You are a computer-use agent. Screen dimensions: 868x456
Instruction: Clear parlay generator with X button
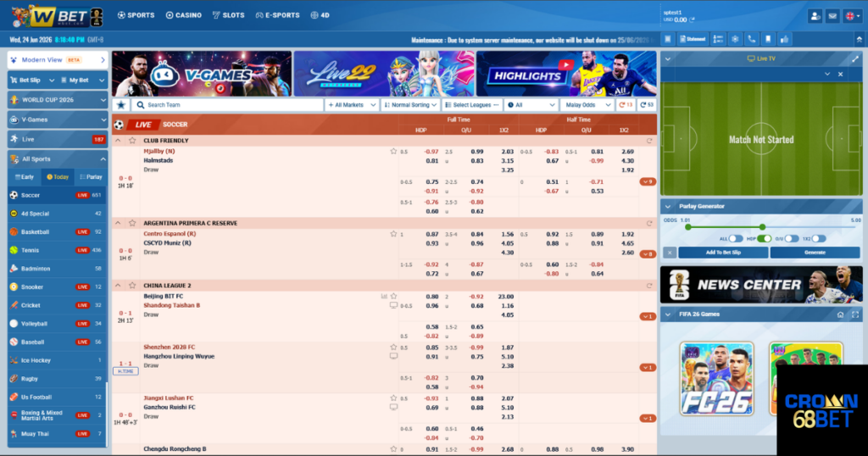coord(670,253)
